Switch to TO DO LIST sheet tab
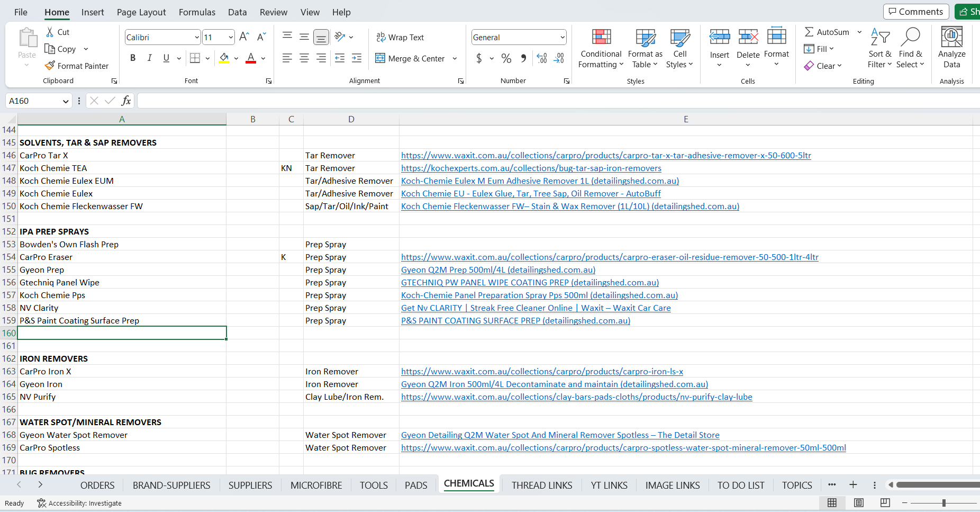Screen dimensions: 980x512 click(741, 485)
